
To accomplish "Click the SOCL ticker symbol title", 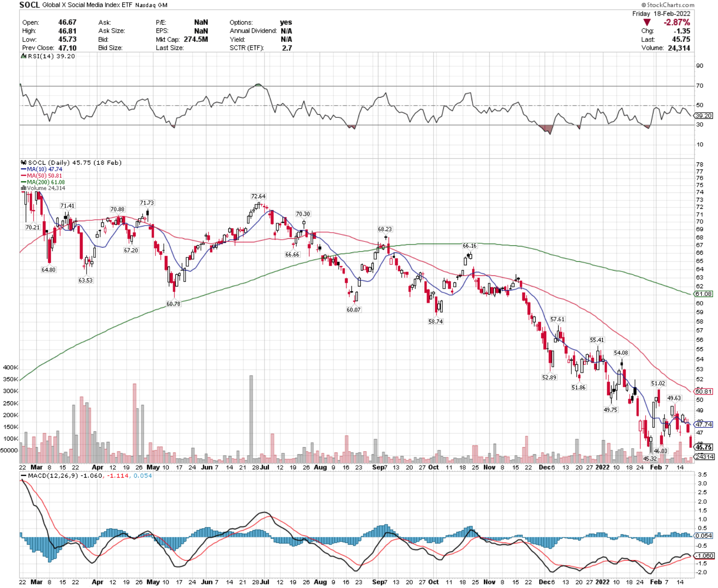I will pos(30,5).
